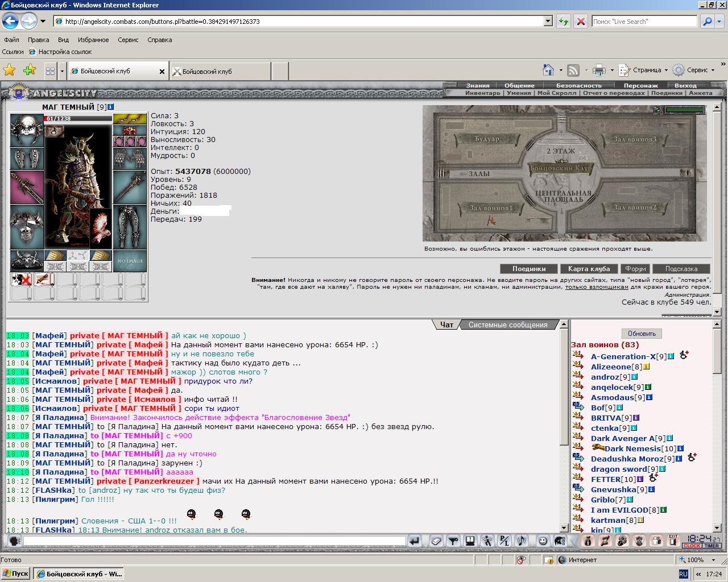The width and height of the screenshot is (728, 582).
Task: Open the Live Search provider dropdown arrow
Action: click(x=719, y=22)
